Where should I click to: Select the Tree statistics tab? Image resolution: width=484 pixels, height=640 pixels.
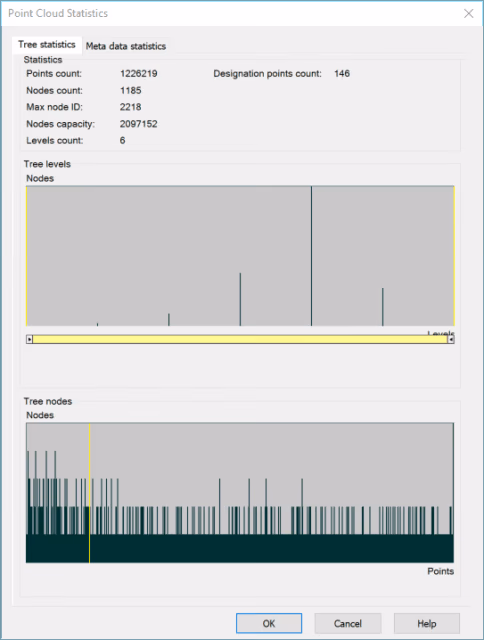(x=47, y=44)
